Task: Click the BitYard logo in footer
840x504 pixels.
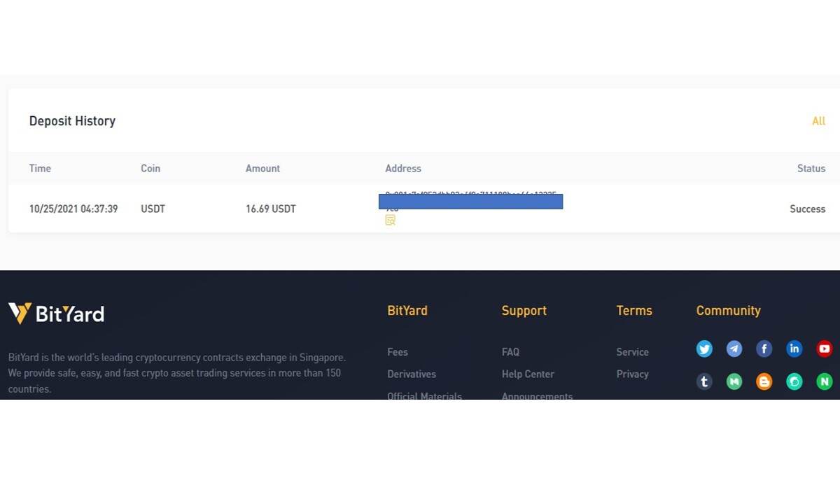Action: 56,314
